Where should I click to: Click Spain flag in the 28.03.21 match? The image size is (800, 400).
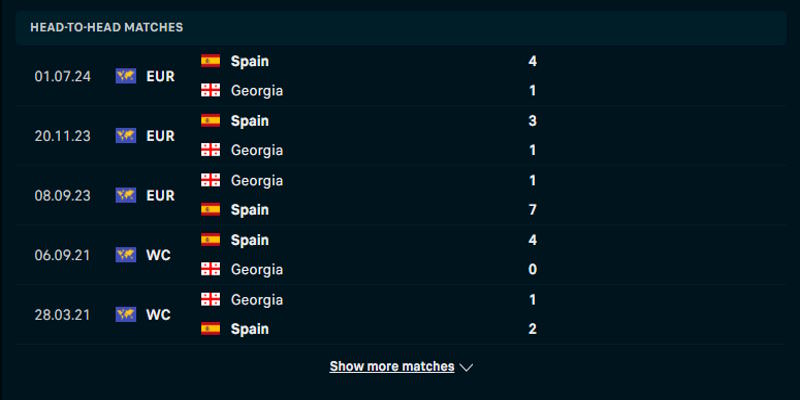210,329
